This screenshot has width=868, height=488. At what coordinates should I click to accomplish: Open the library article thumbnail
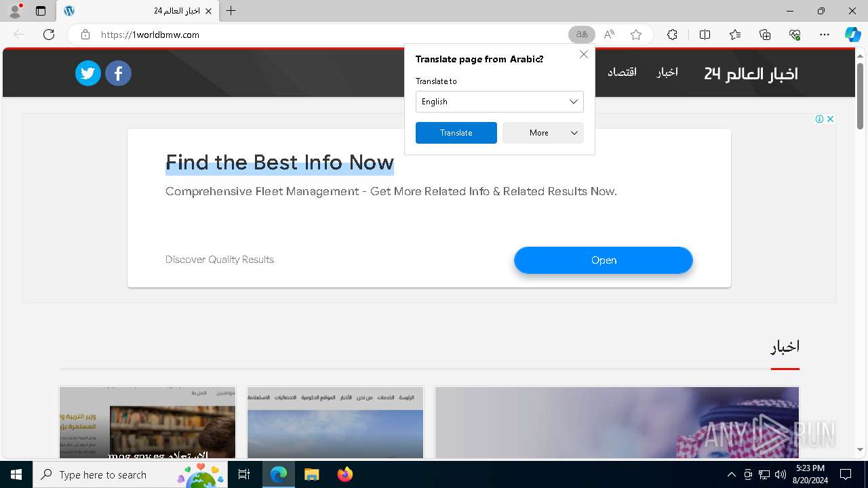point(147,422)
